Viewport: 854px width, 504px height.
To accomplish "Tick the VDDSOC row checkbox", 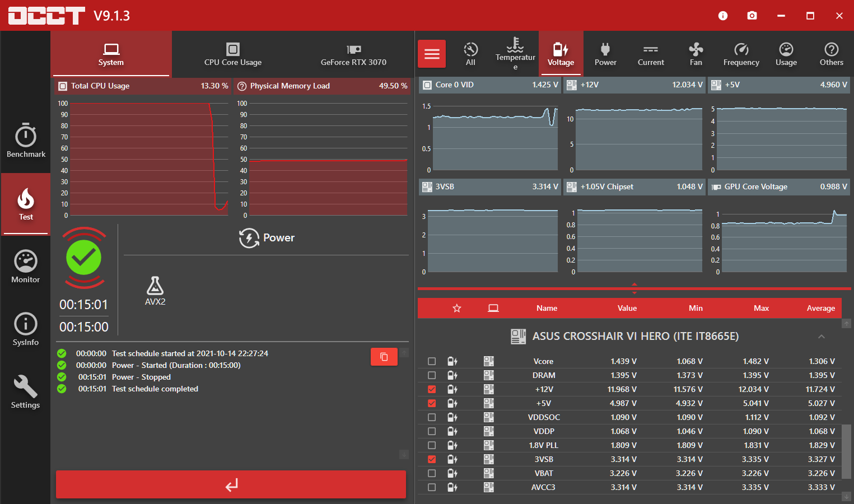I will click(x=432, y=417).
